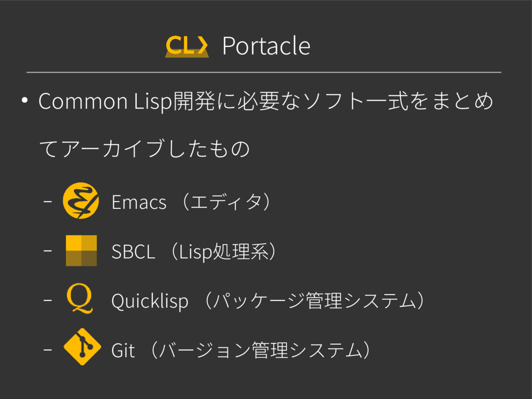532x399 pixels.
Task: Click the horizontal divider under the title
Action: (264, 72)
